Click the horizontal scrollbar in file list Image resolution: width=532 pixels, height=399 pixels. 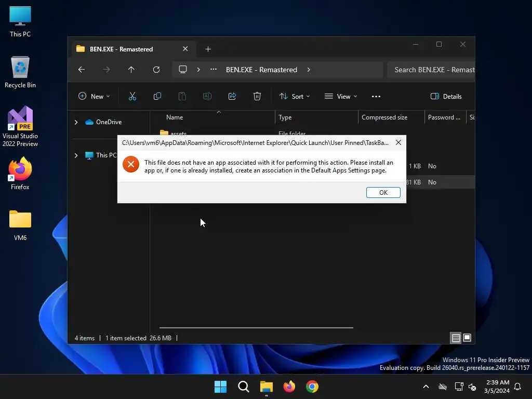pyautogui.click(x=256, y=328)
